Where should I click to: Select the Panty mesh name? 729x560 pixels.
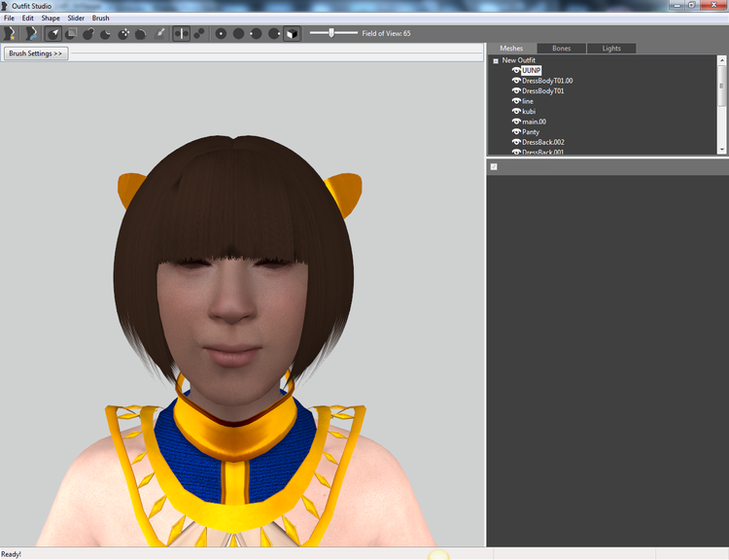(x=531, y=131)
